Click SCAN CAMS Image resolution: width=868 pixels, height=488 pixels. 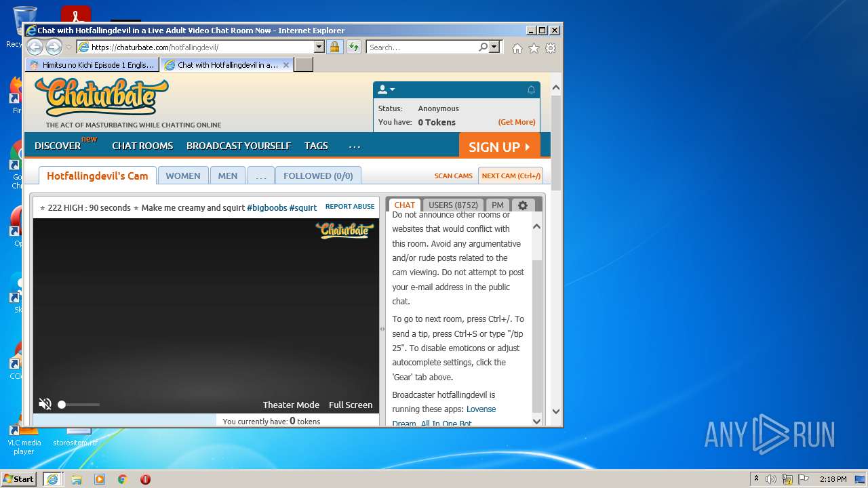[x=454, y=176]
